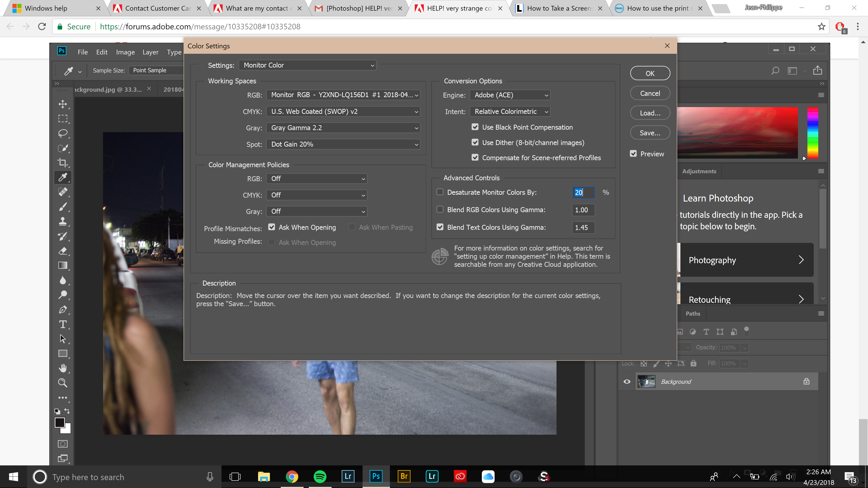Uncheck Compensate for Scene-referred Profiles
868x488 pixels.
[475, 157]
